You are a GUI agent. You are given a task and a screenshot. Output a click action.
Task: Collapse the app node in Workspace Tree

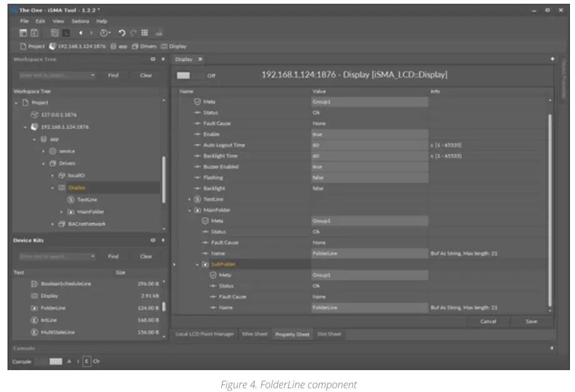34,139
